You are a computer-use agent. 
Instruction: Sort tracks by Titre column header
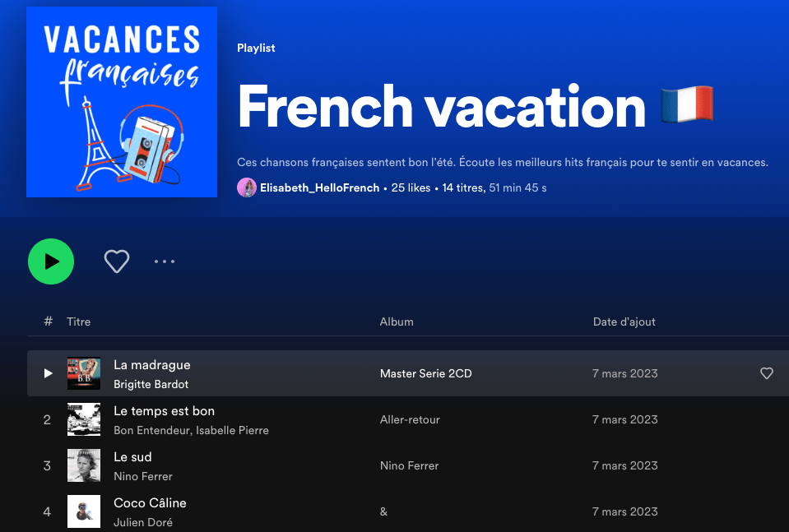coord(79,322)
